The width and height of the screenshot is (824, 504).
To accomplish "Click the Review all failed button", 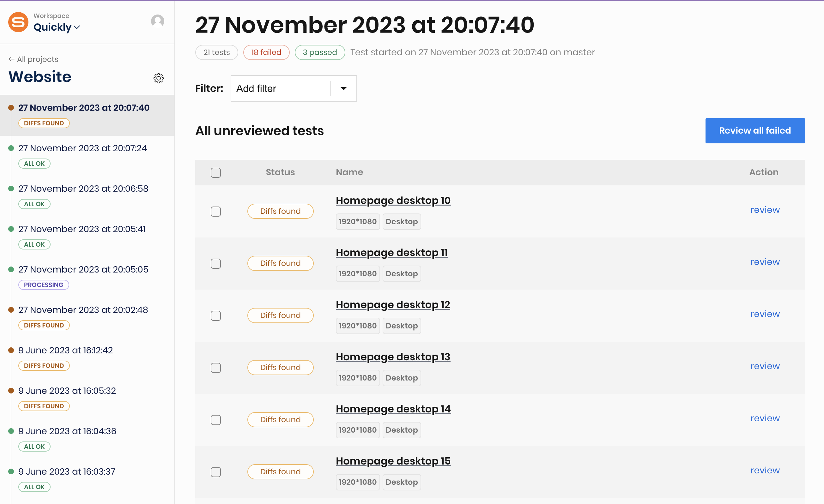I will tap(755, 131).
